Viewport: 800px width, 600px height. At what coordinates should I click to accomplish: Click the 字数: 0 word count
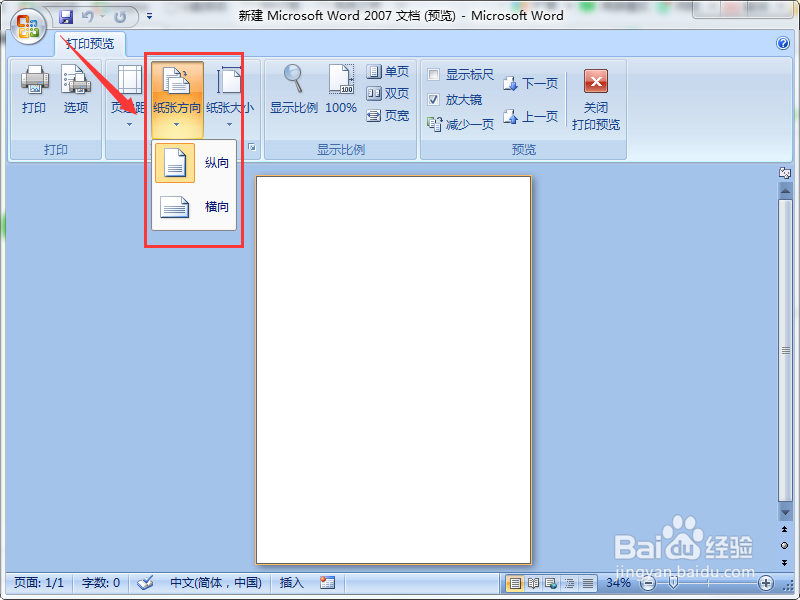tap(101, 583)
